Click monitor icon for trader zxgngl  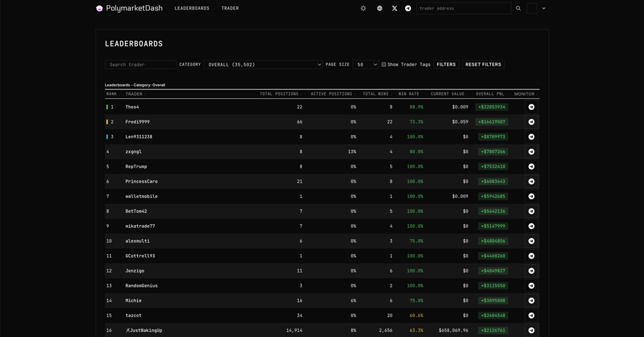[531, 152]
